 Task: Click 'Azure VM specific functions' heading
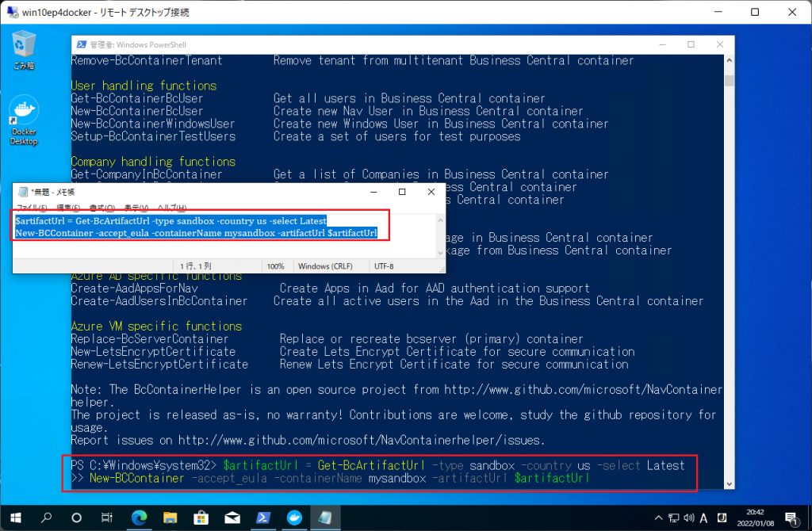pyautogui.click(x=156, y=326)
